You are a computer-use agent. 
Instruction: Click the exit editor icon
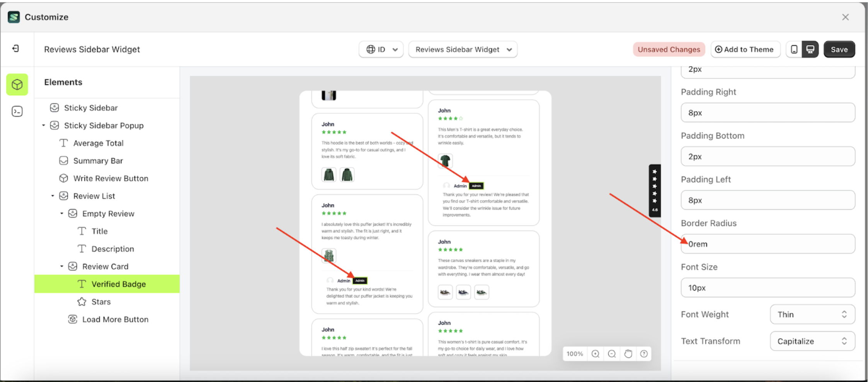pyautogui.click(x=15, y=48)
